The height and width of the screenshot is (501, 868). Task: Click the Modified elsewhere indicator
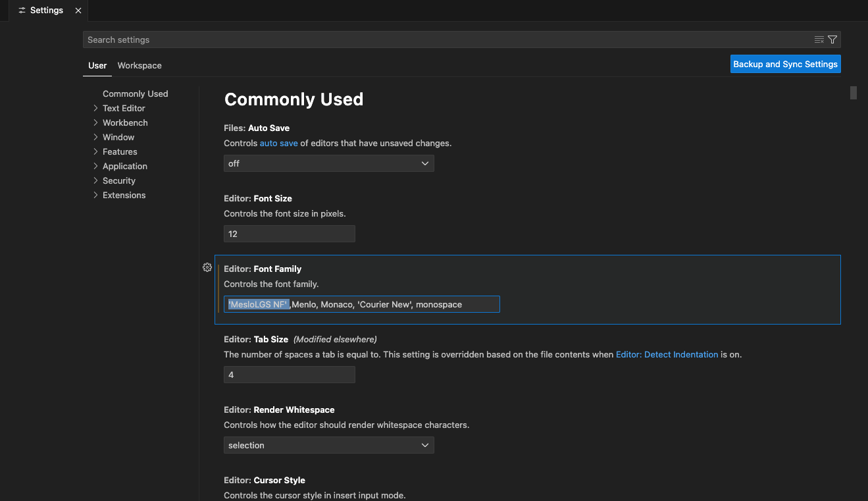pos(335,339)
